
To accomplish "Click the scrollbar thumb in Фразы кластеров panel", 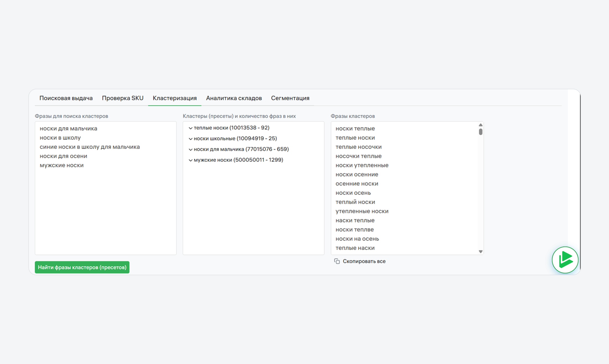I will pos(481,132).
